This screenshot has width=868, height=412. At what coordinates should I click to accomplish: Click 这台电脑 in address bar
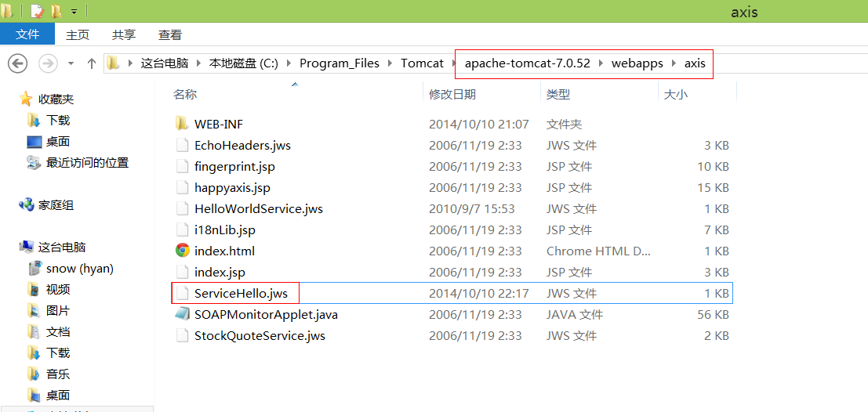(165, 63)
